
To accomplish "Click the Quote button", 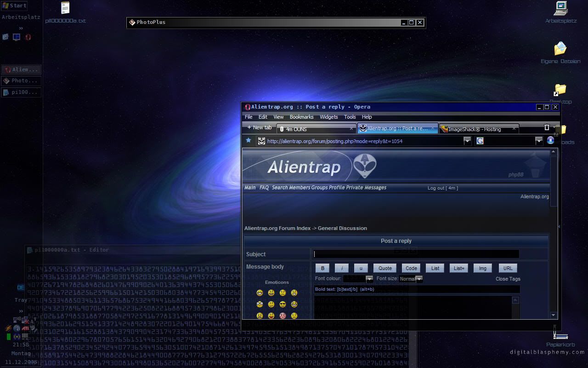I will point(385,268).
